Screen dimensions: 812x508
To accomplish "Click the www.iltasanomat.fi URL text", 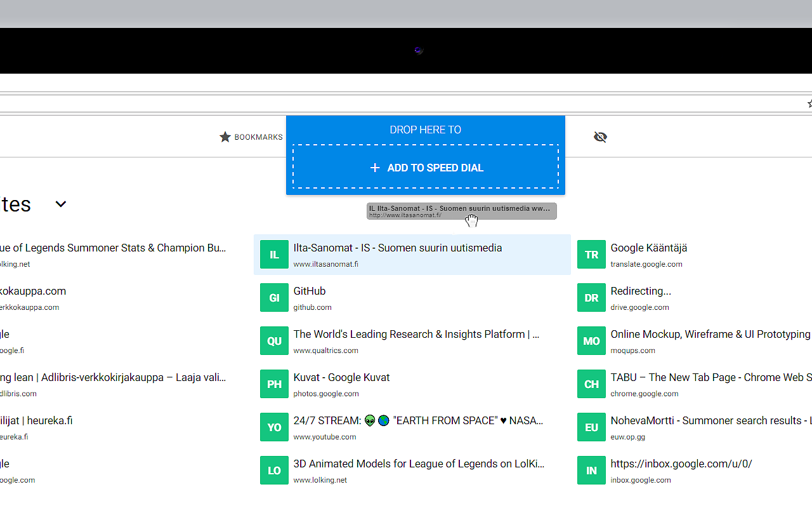I will click(325, 264).
